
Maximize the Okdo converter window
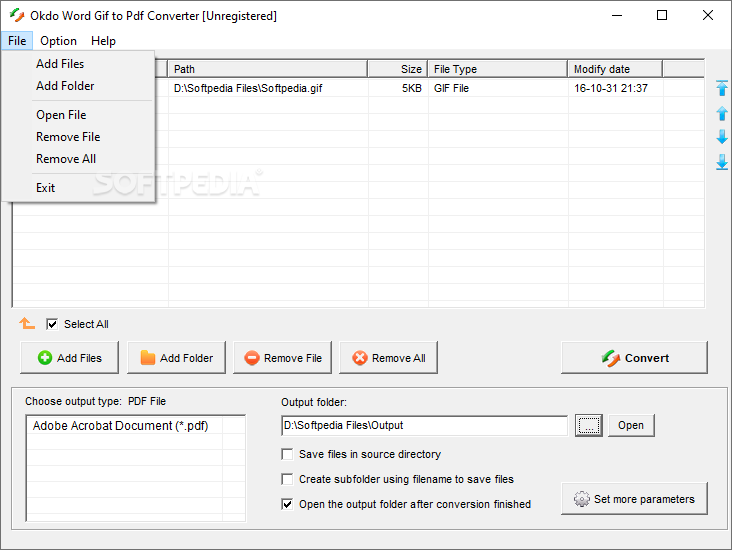pos(662,15)
